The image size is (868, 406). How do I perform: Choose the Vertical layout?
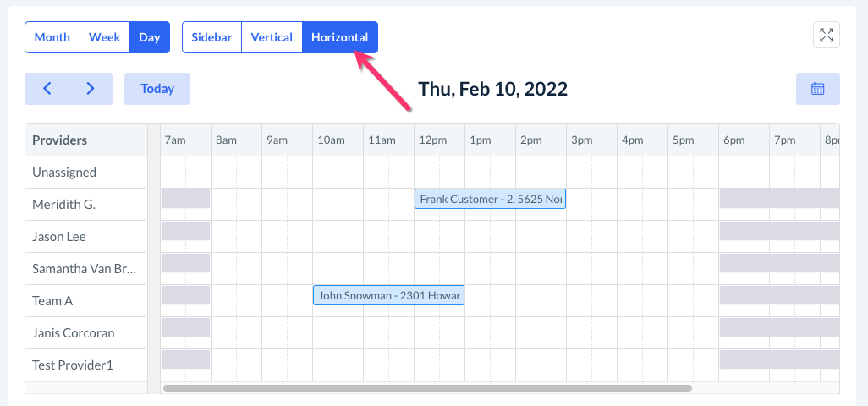pyautogui.click(x=272, y=37)
